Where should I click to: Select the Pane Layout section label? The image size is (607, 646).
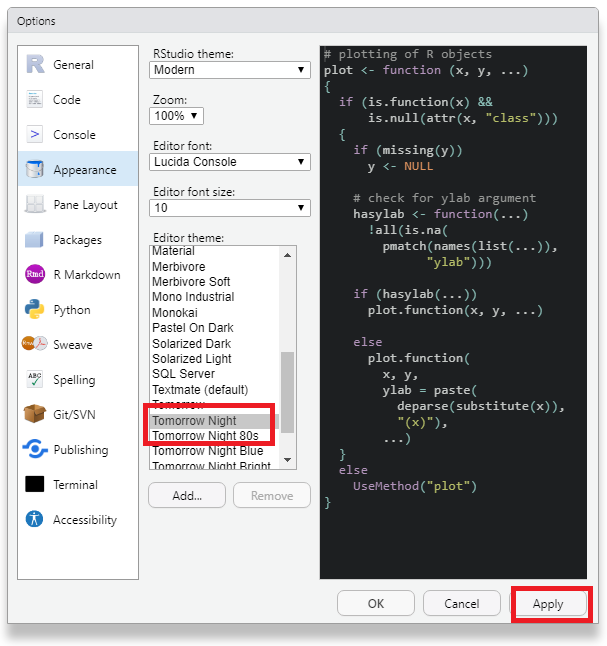(86, 205)
